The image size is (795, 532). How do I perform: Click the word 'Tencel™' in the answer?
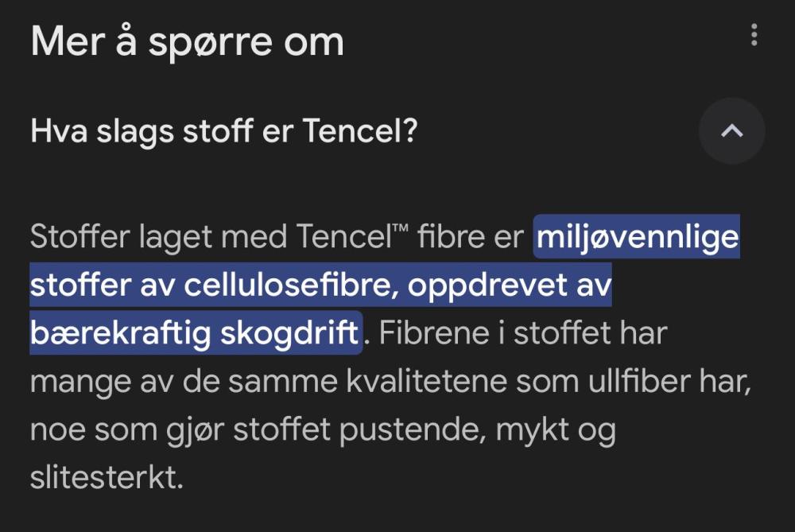pos(351,236)
